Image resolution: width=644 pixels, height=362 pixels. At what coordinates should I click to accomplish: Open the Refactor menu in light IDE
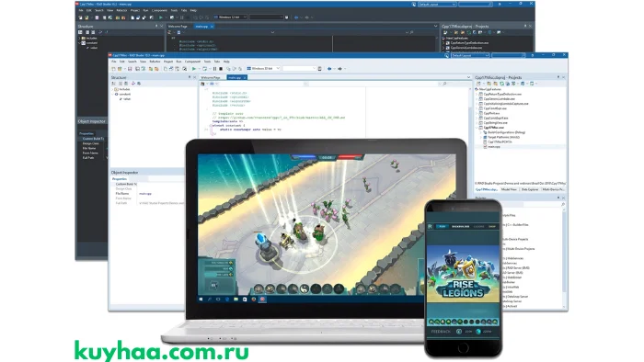coord(155,62)
